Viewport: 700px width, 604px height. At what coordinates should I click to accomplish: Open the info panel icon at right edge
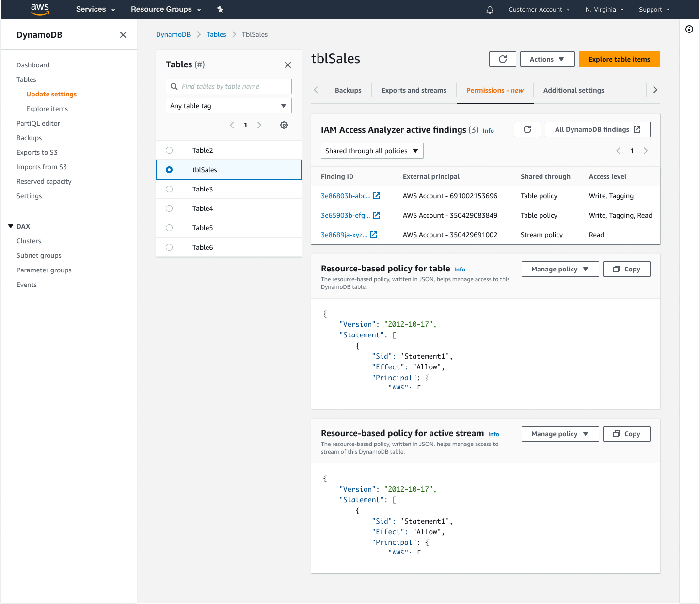click(689, 29)
